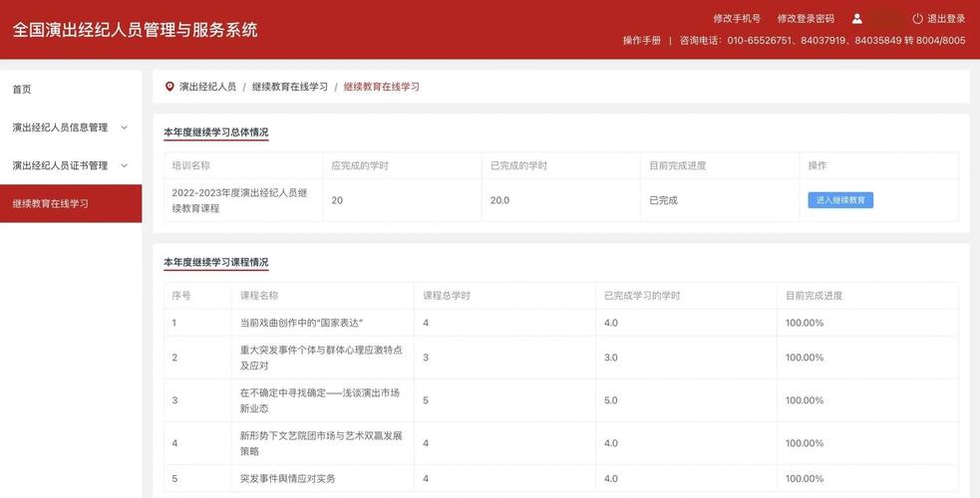Click the first table's 目前完成进度 header

678,165
